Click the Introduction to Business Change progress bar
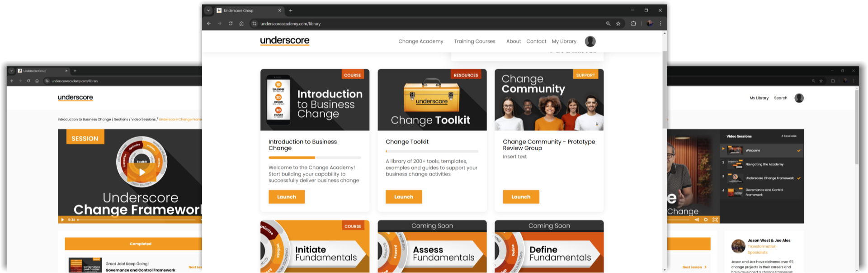This screenshot has height=273, width=868. (x=315, y=158)
